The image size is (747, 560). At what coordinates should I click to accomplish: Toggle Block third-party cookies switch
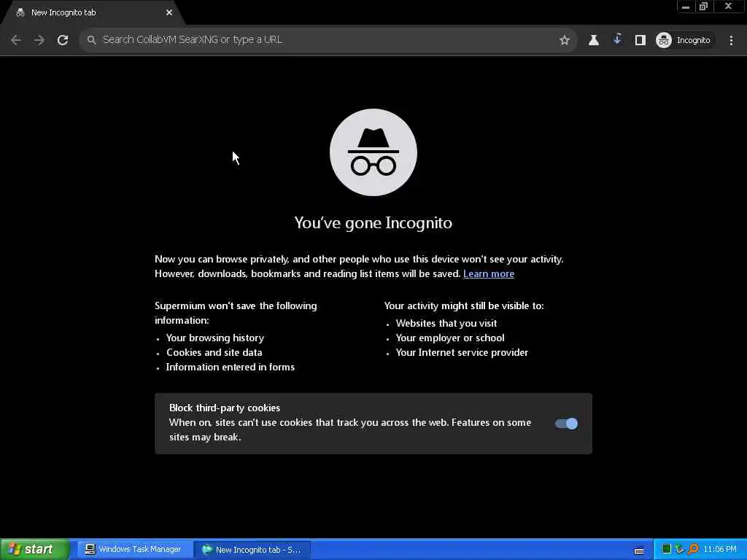(x=566, y=424)
